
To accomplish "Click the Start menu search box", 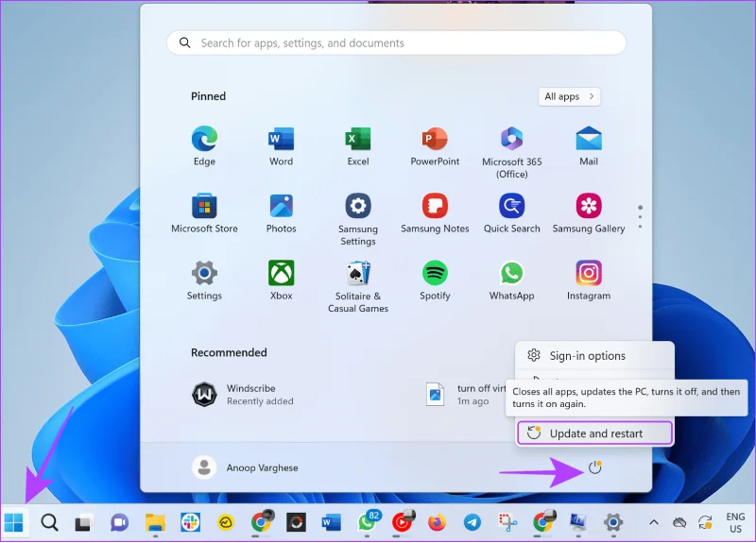I will [396, 42].
